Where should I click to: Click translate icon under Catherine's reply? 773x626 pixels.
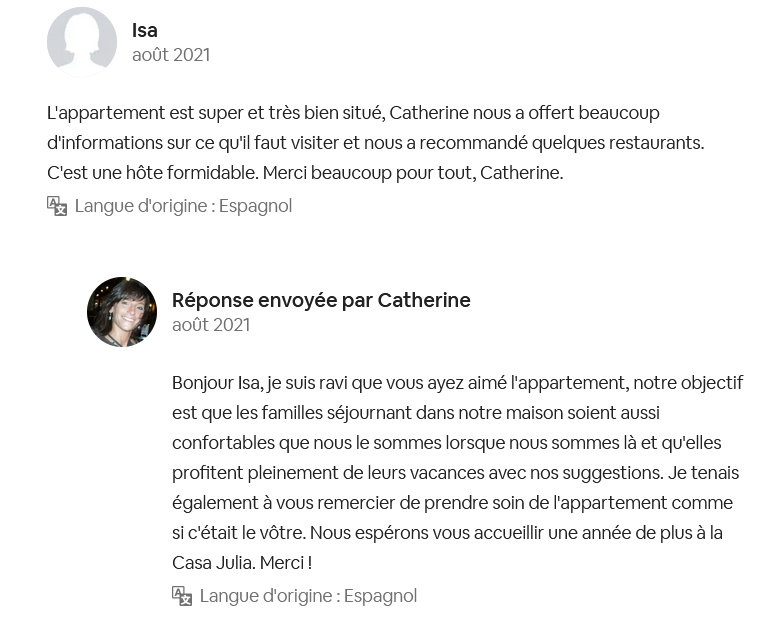(x=182, y=596)
